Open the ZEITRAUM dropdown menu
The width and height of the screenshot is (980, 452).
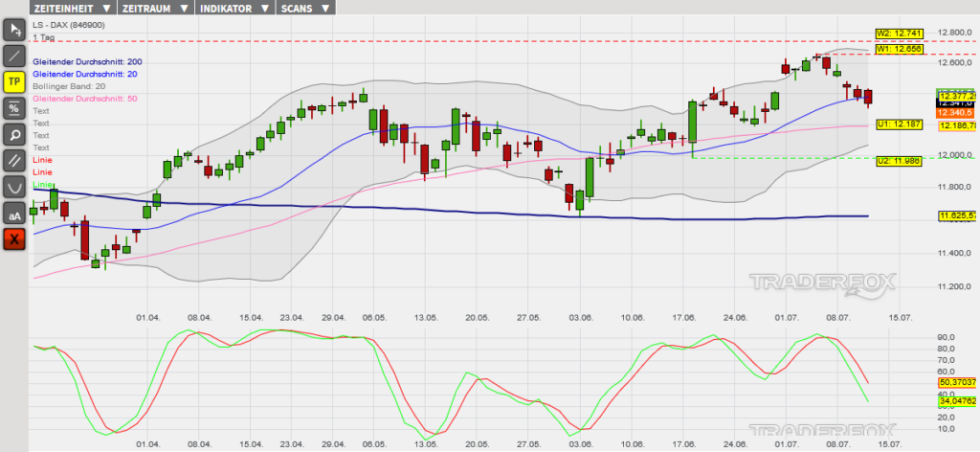156,8
